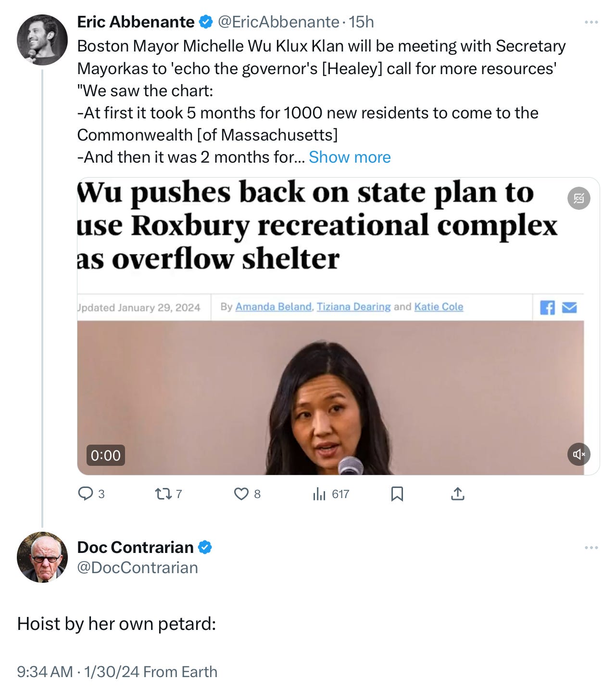Viewport: 616px width, 692px height.
Task: Bookmark Eric Abbenante's tweet
Action: pyautogui.click(x=397, y=494)
